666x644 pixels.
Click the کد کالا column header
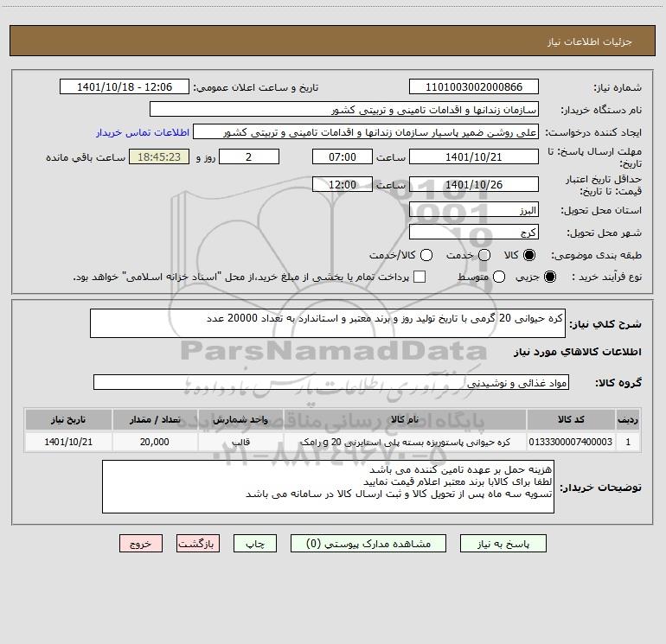click(571, 419)
